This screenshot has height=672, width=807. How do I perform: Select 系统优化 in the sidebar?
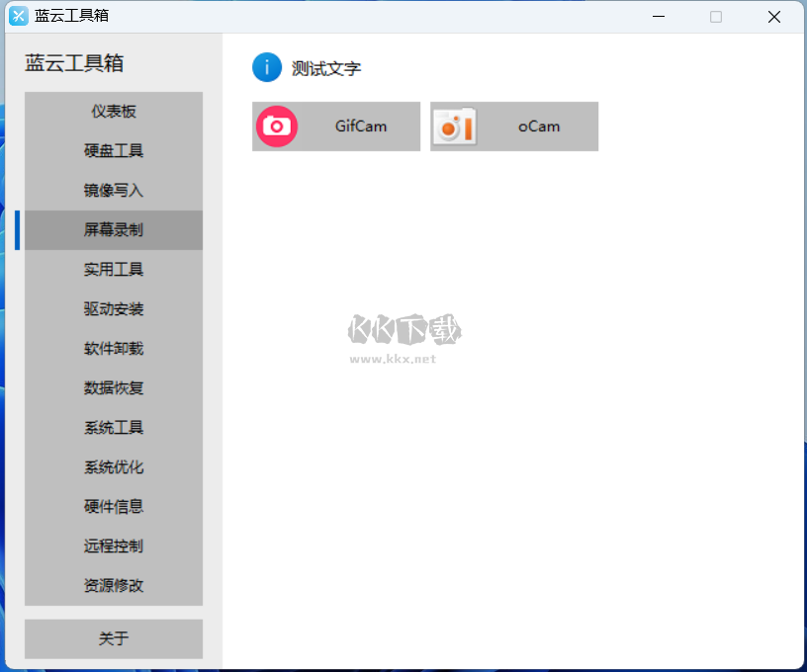tap(114, 467)
